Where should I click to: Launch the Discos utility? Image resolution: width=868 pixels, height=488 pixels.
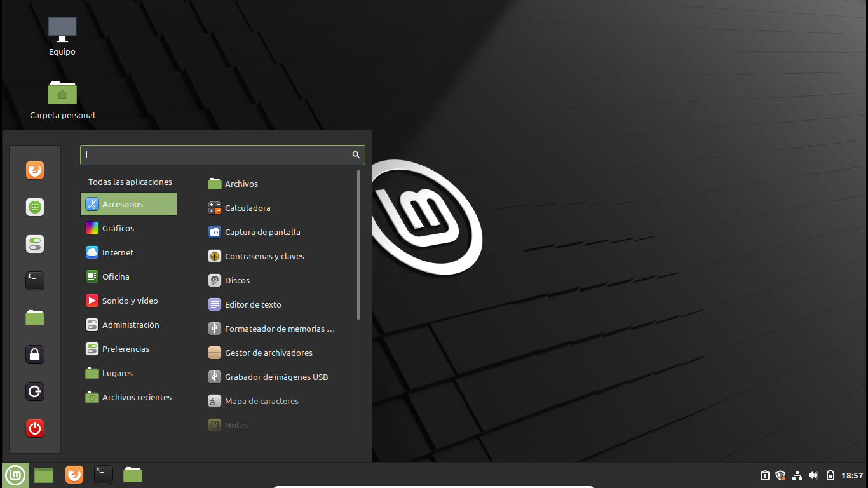[280, 280]
